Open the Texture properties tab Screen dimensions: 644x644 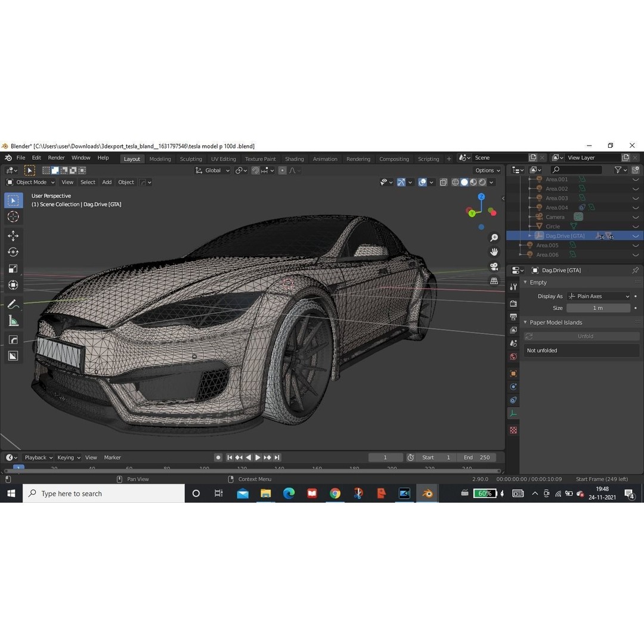[513, 430]
